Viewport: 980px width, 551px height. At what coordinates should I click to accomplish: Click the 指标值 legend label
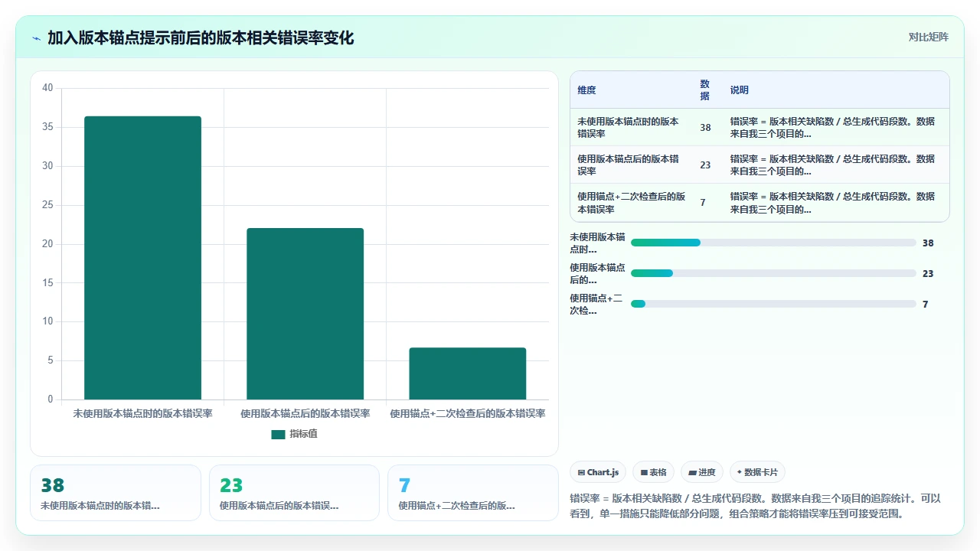point(303,434)
